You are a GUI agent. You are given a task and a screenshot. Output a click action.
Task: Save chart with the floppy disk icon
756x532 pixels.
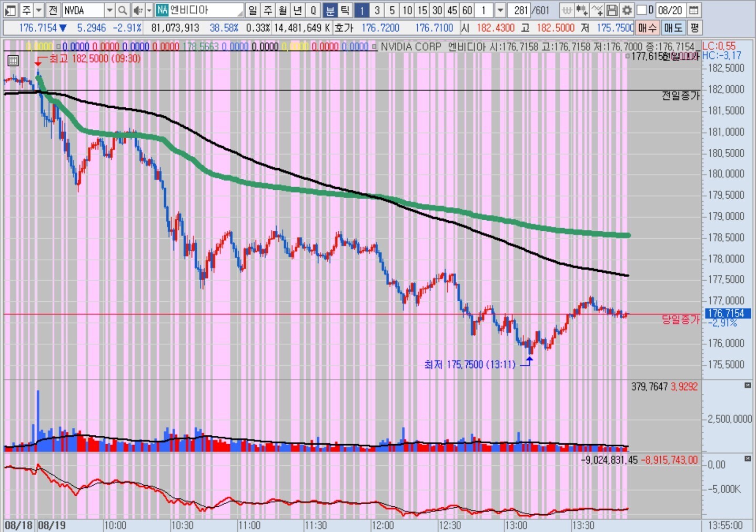tap(612, 10)
